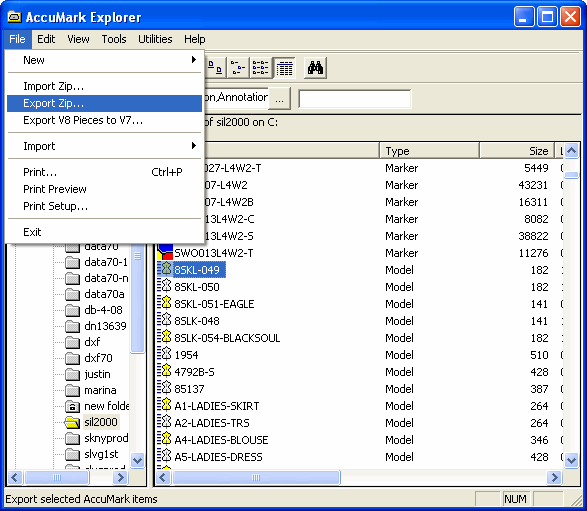Image resolution: width=587 pixels, height=511 pixels.
Task: Select the marina folder
Action: (x=100, y=390)
